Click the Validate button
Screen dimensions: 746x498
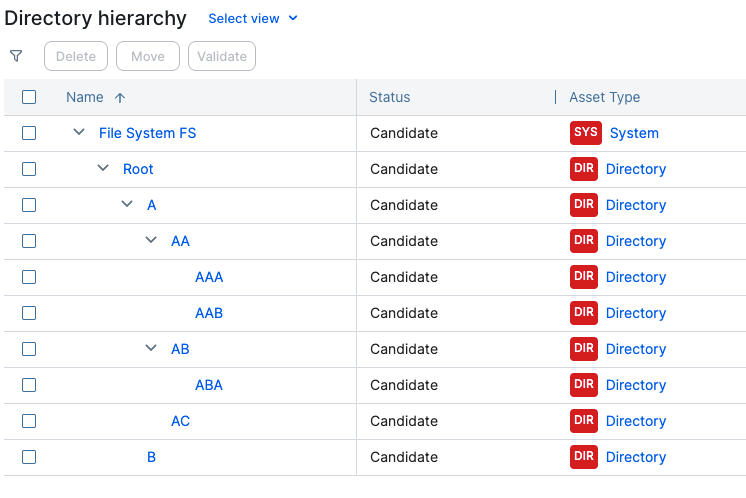[222, 56]
